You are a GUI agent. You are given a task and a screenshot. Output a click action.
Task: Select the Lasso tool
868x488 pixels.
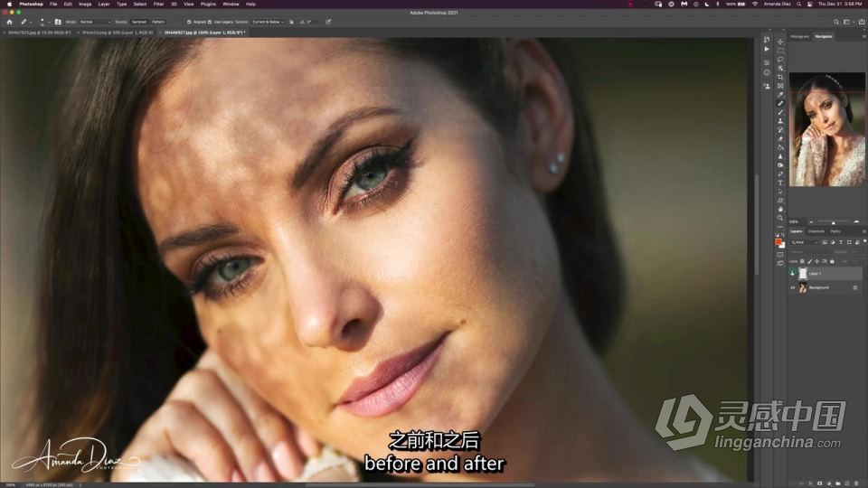[780, 60]
